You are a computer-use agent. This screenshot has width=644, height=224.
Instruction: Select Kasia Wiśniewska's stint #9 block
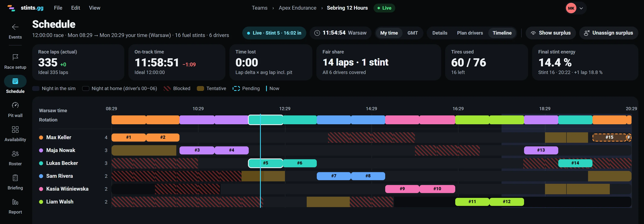click(402, 189)
